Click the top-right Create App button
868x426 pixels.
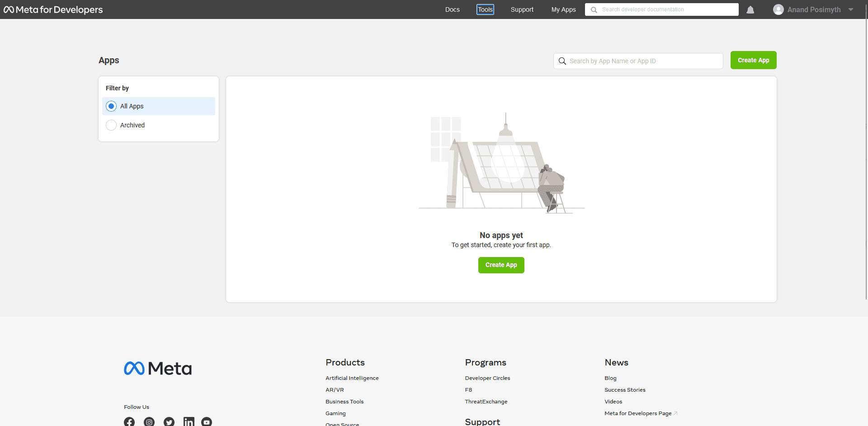(753, 60)
